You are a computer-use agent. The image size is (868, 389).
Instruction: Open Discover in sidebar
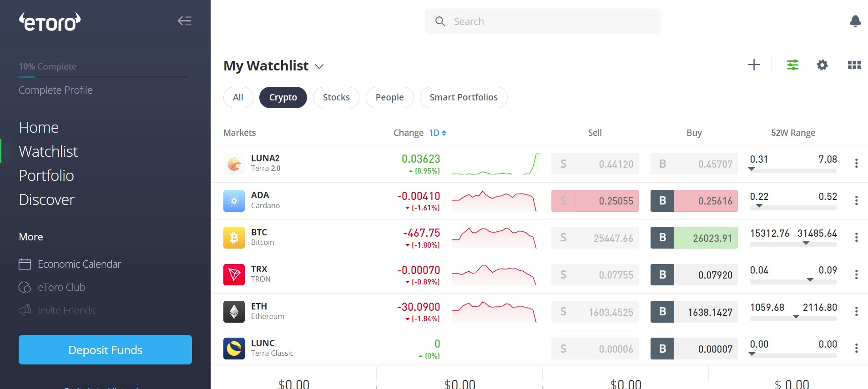[46, 199]
